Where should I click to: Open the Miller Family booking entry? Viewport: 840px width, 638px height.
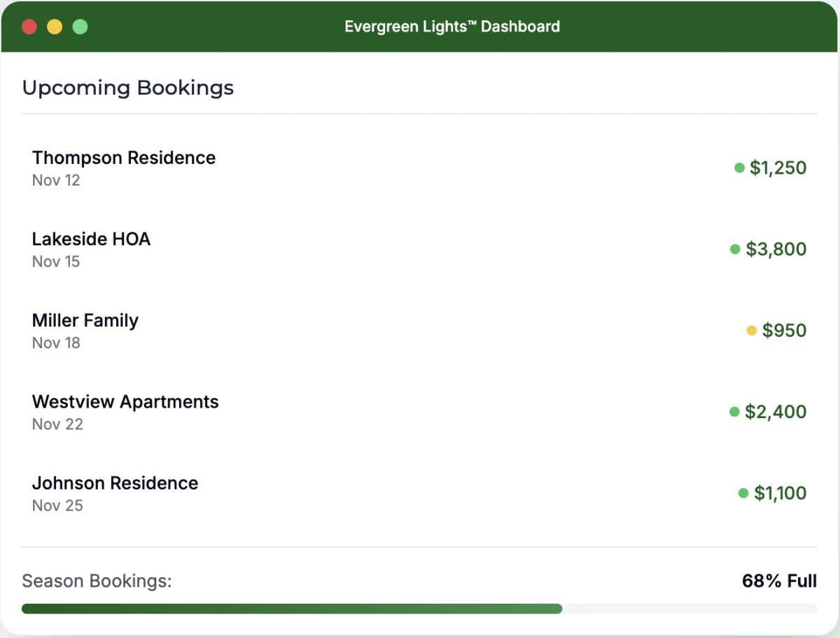[85, 321]
